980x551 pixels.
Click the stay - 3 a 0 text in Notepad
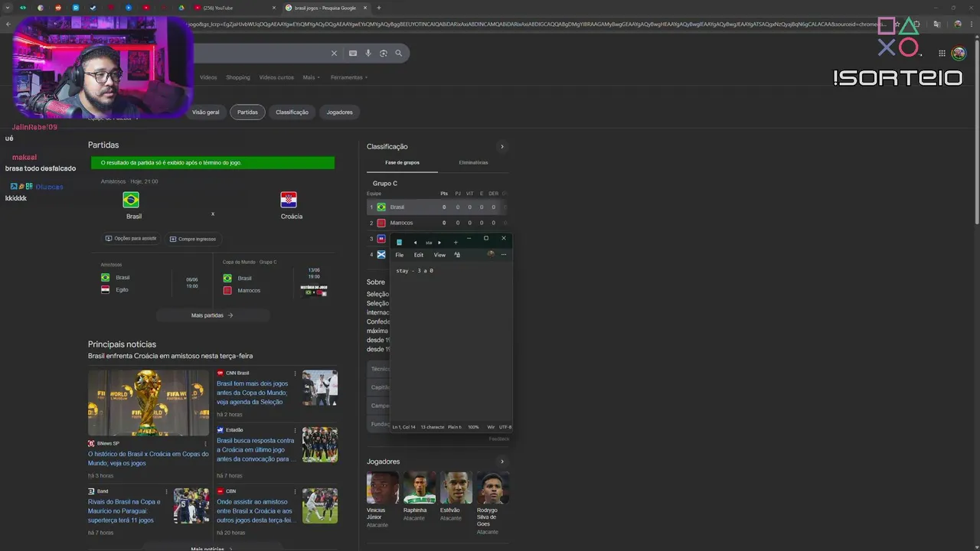tap(415, 271)
